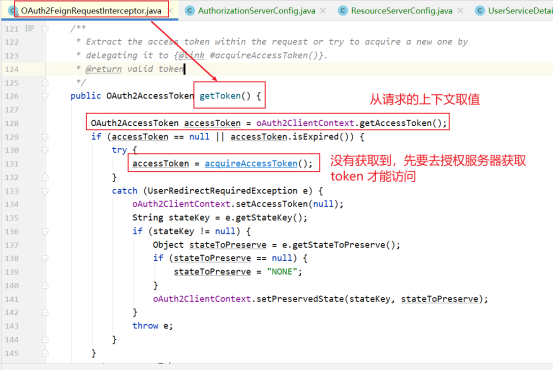
Task: Click oAuth2ClientContext on line 128
Action: pyautogui.click(x=305, y=123)
